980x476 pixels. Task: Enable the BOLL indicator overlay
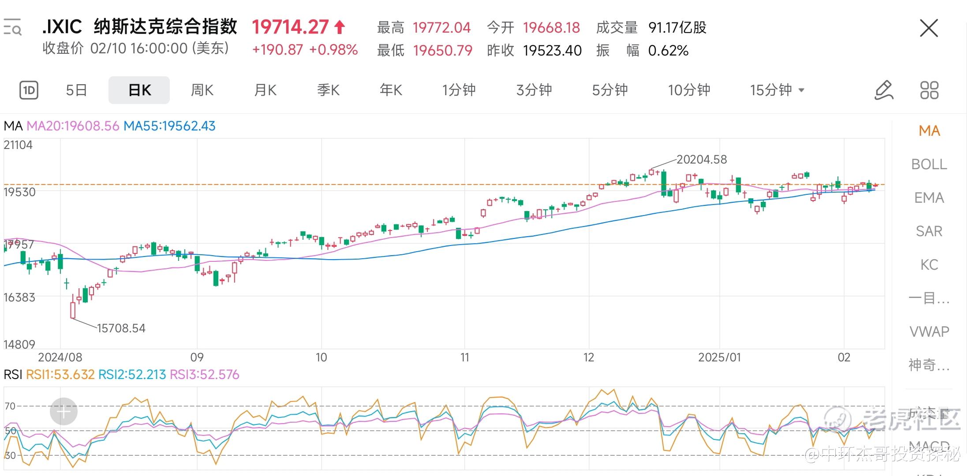pyautogui.click(x=929, y=164)
